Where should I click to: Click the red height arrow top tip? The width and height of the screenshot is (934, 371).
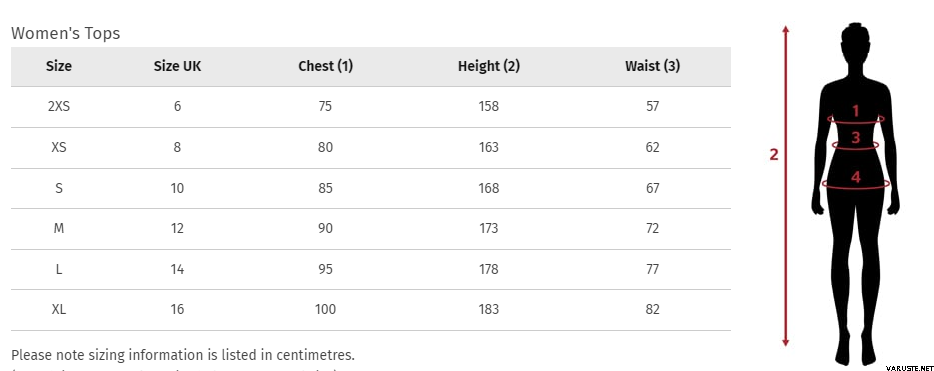coord(786,29)
